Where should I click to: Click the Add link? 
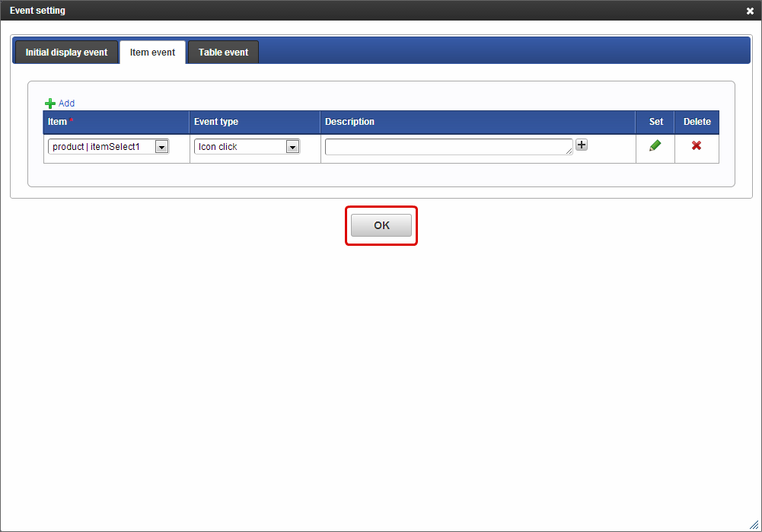click(x=66, y=104)
